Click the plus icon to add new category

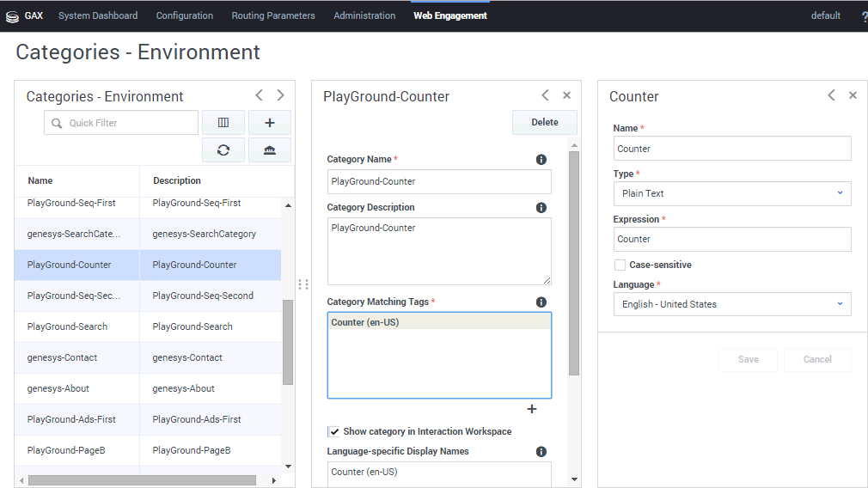click(x=270, y=123)
